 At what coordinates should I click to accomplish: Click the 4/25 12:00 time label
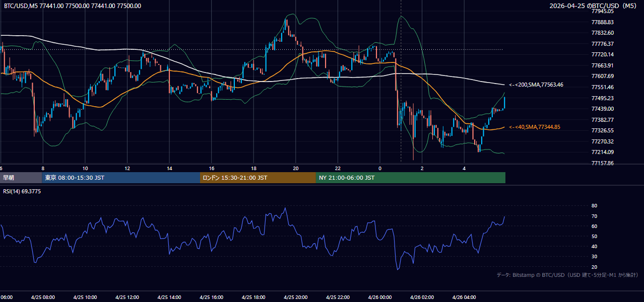pyautogui.click(x=127, y=297)
